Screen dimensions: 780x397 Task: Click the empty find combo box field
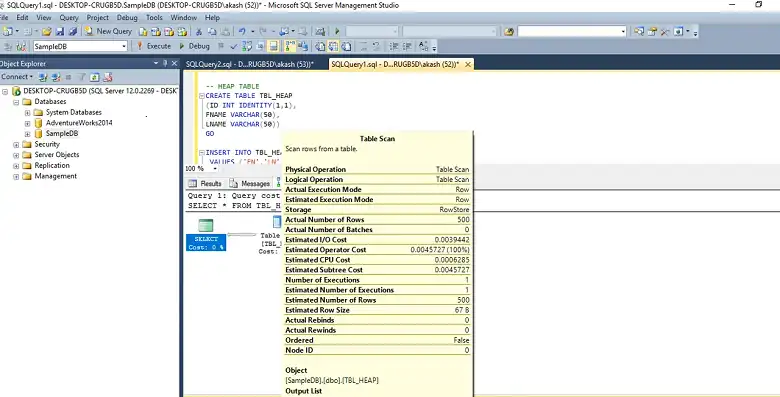[x=572, y=31]
